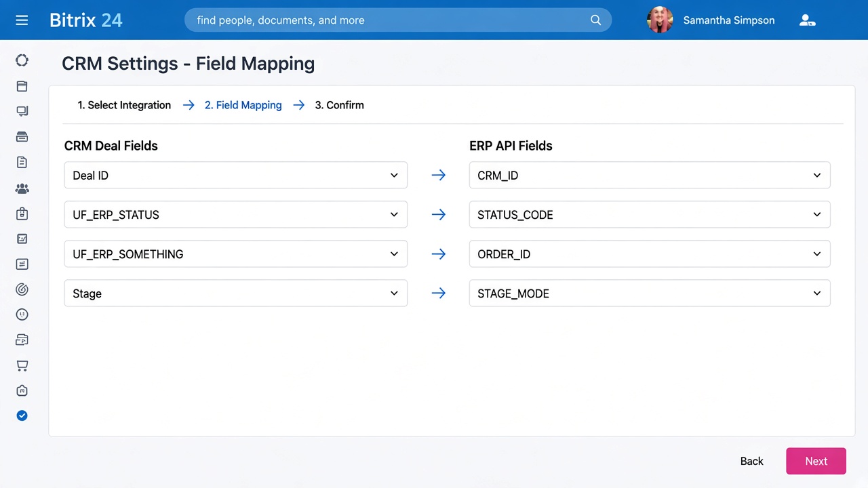
Task: Open the document page icon in sidebar
Action: pyautogui.click(x=22, y=162)
